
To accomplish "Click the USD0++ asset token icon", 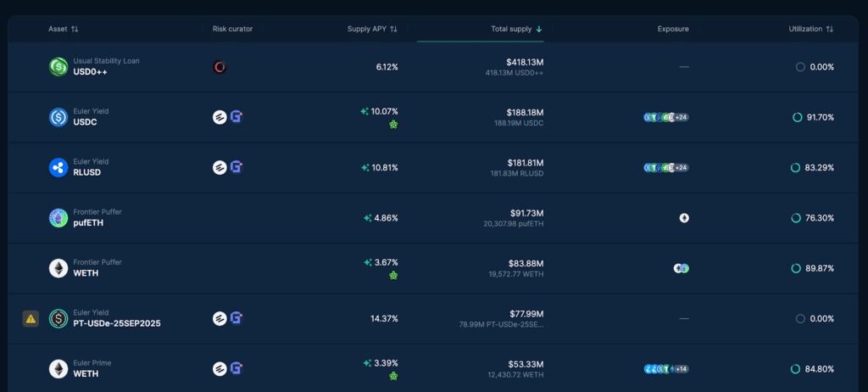I will pos(58,67).
